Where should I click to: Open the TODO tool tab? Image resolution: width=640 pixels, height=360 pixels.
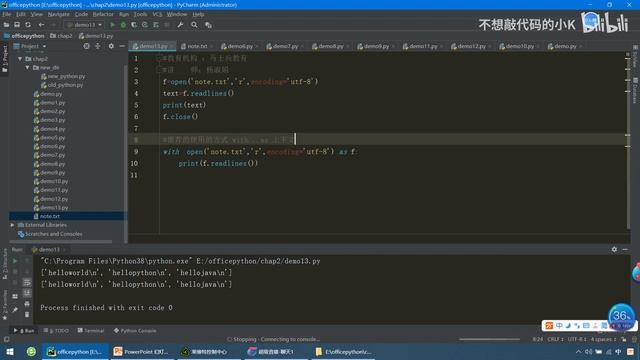coord(56,331)
